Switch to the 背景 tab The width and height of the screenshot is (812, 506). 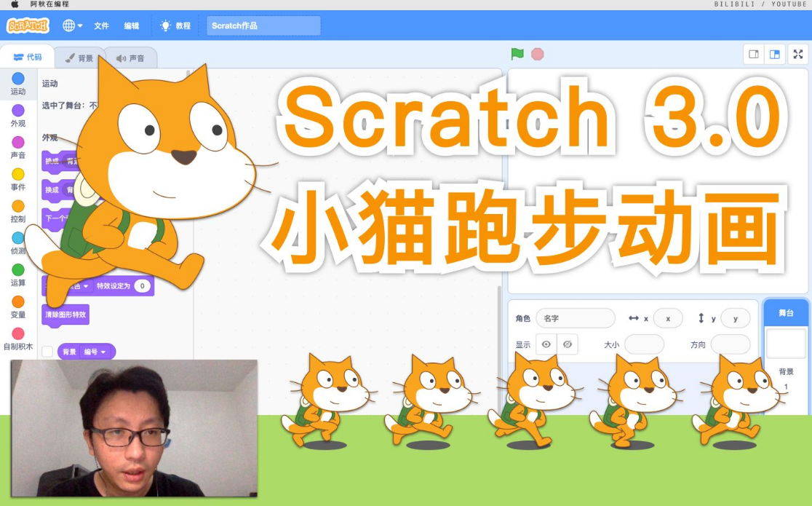pyautogui.click(x=79, y=58)
